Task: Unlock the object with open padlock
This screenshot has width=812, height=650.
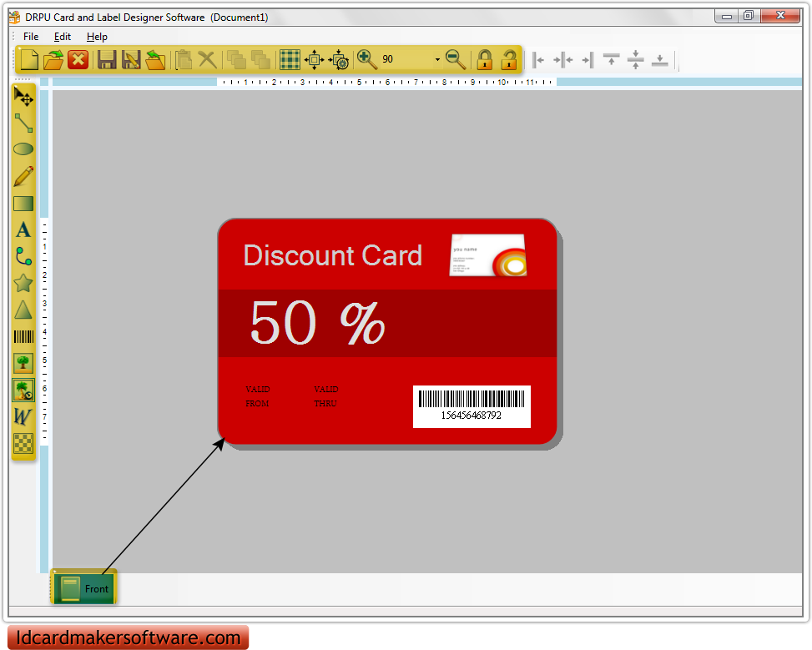Action: coord(509,59)
